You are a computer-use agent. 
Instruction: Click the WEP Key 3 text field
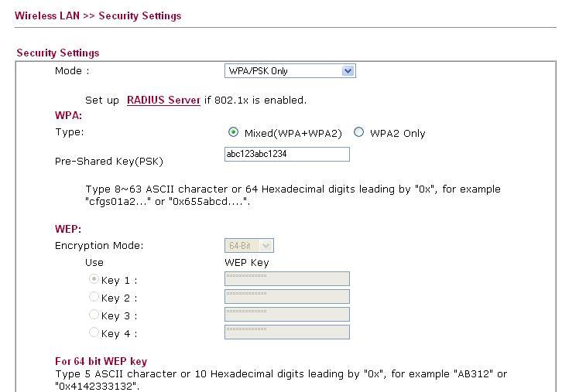point(286,315)
